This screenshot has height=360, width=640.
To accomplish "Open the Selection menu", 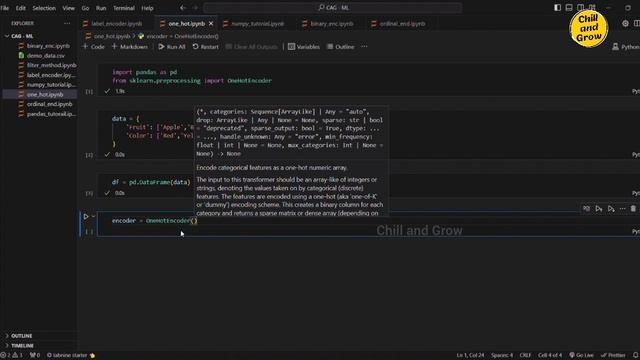I will pyautogui.click(x=44, y=8).
